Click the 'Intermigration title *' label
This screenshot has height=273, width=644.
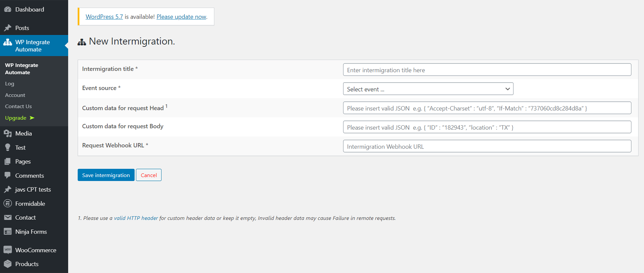coord(110,69)
